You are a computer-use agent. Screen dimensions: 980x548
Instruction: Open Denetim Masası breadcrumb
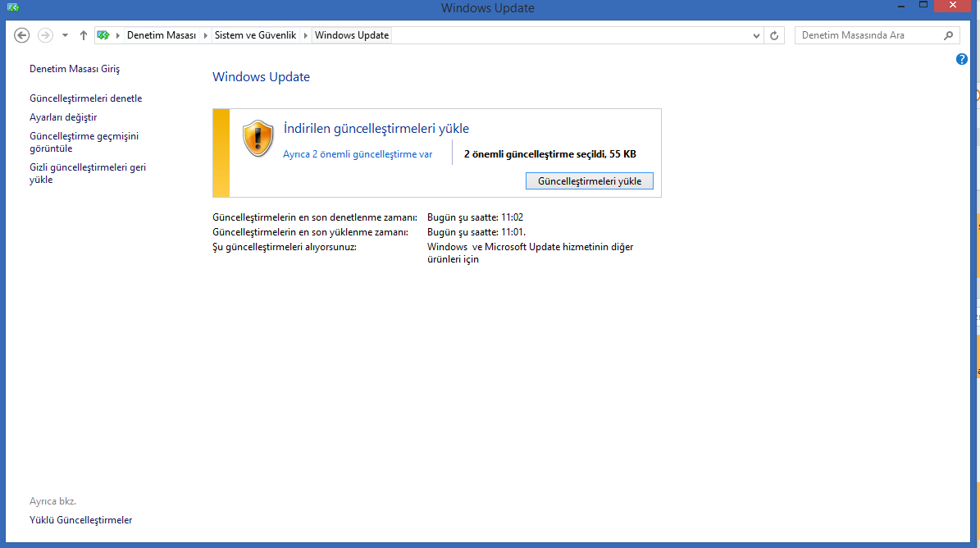pyautogui.click(x=162, y=35)
